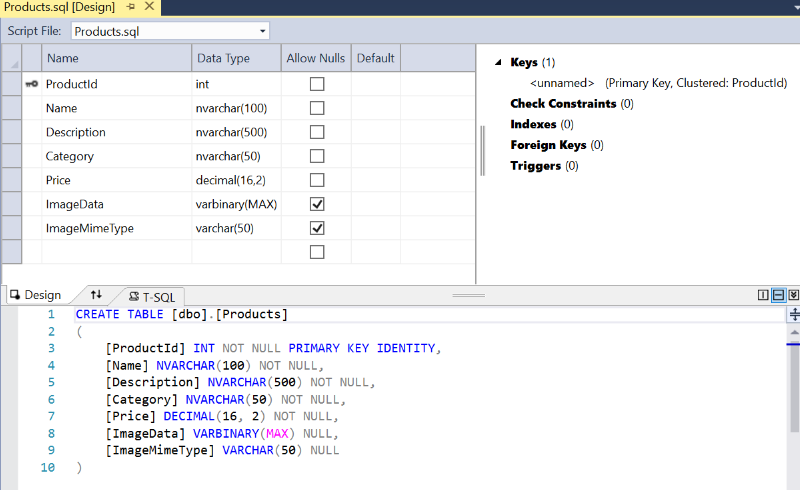Screen dimensions: 800x490
Task: Click the Allow Nulls column header
Action: [x=316, y=58]
